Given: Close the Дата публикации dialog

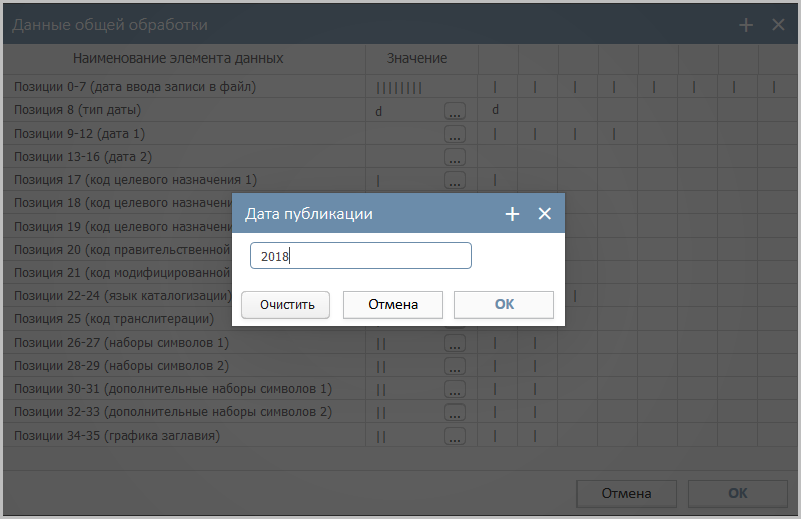Looking at the screenshot, I should pyautogui.click(x=545, y=214).
